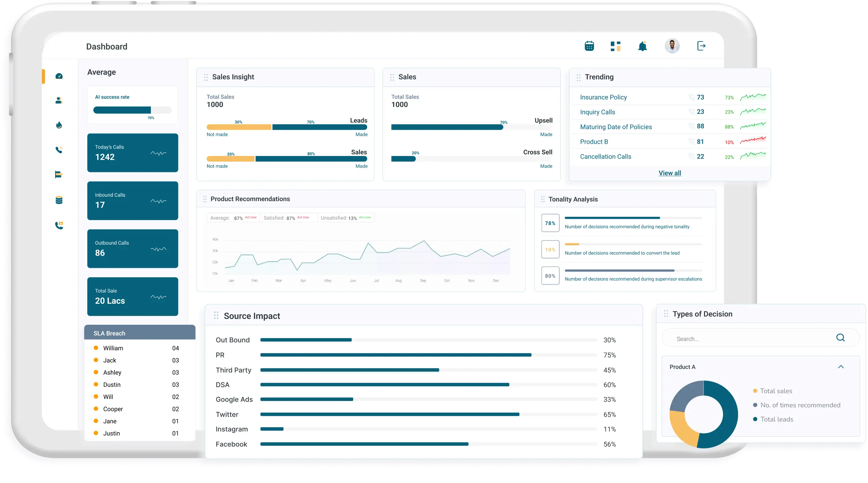Click the AI success rate progress bar
Screen dimensions: 868x483
click(x=132, y=110)
